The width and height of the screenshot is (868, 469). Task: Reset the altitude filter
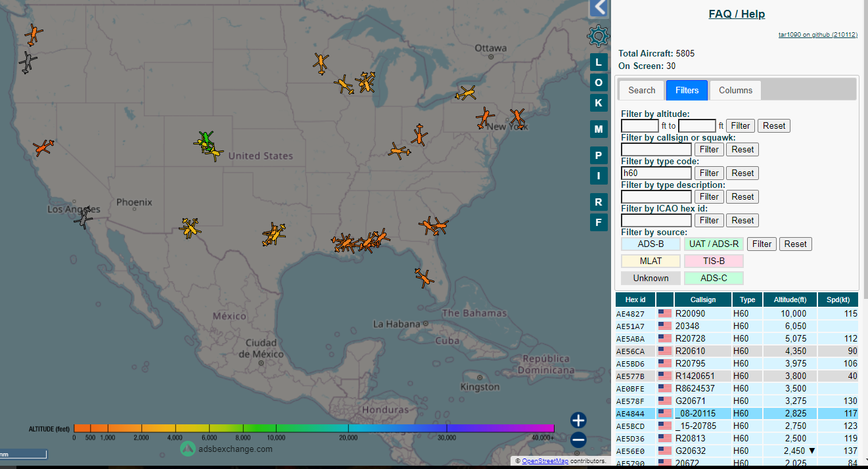point(774,126)
